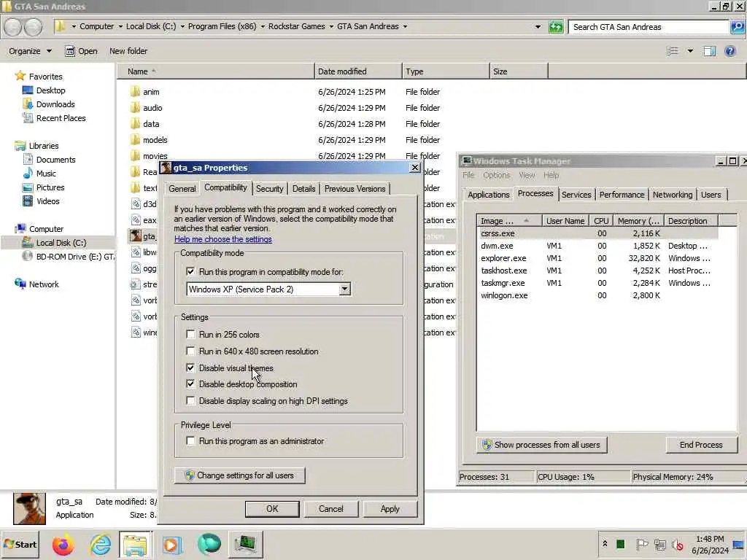The width and height of the screenshot is (747, 560).
Task: Toggle Disable display scaling on high DPI
Action: (190, 400)
